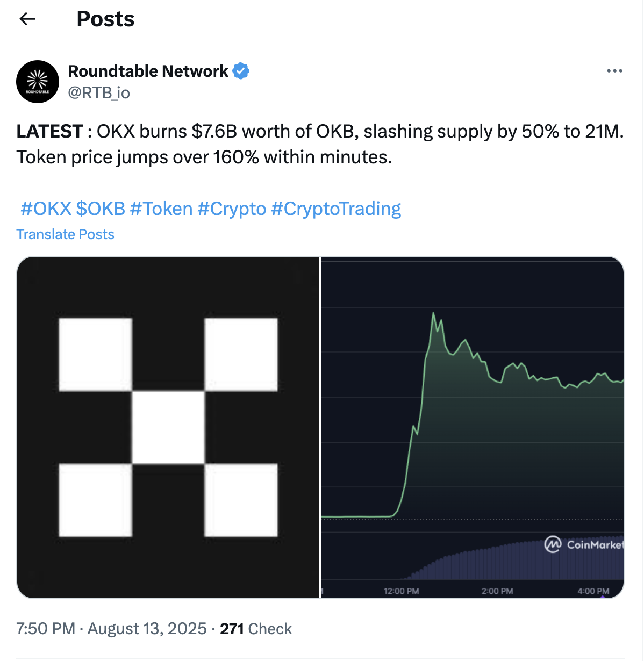
Task: Open the #Token hashtag
Action: click(161, 209)
